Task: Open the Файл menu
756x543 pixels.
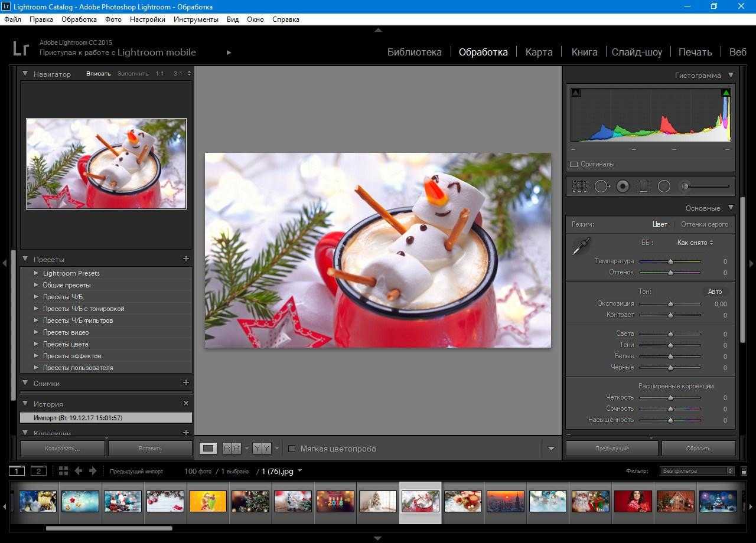Action: tap(12, 19)
